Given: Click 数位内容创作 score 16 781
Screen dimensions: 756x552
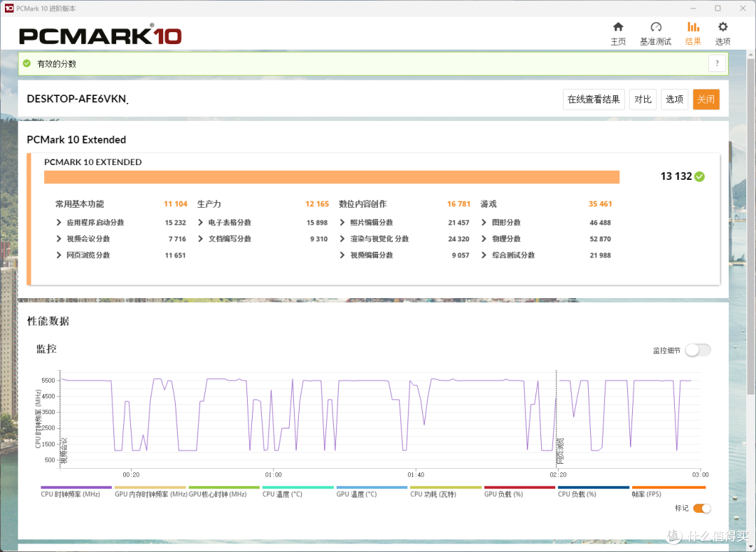Looking at the screenshot, I should 458,204.
